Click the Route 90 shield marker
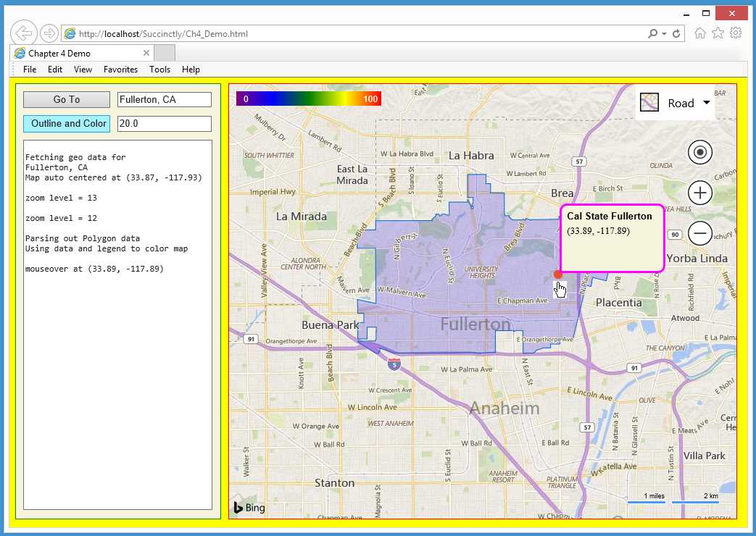The image size is (756, 536). pyautogui.click(x=675, y=235)
